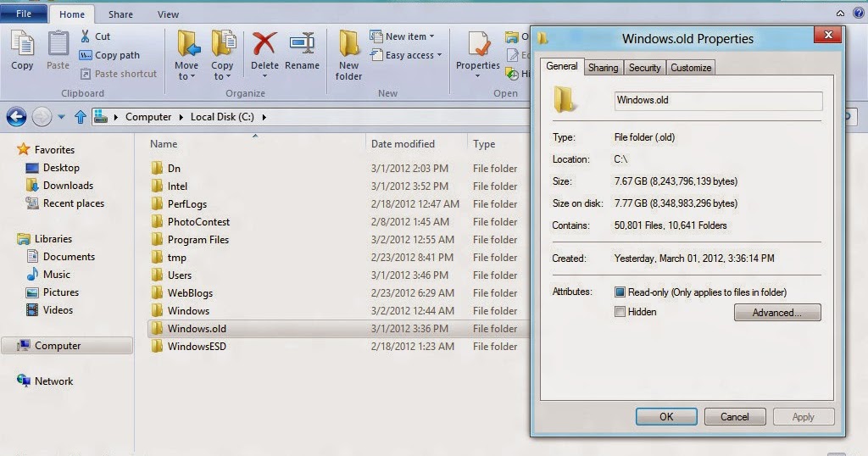
Task: Expand the New item dropdown
Action: pos(431,36)
